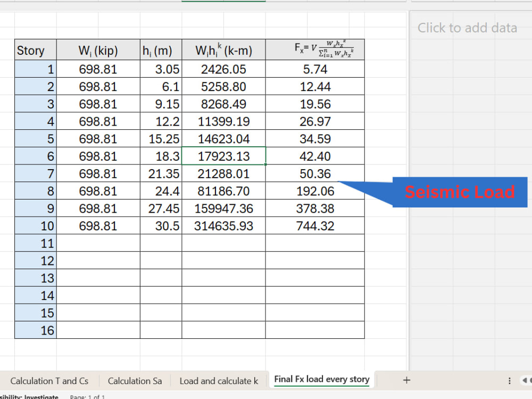Screen dimensions: 532x399
Task: Select the height cell 30.5
Action: pos(161,226)
